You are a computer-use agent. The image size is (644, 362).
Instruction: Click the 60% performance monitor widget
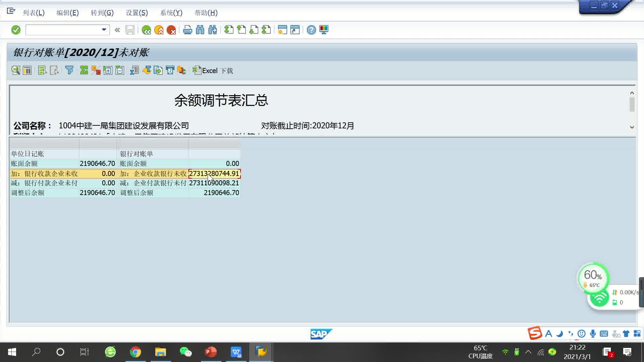tap(593, 278)
